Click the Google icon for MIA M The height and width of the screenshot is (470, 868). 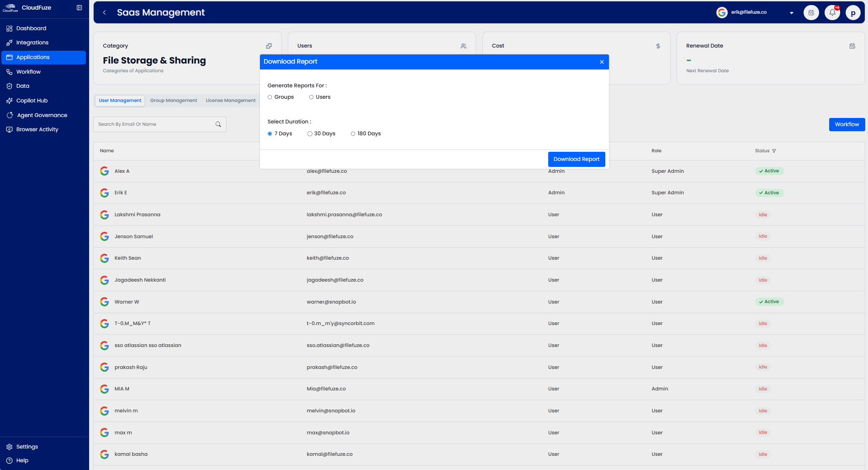105,389
